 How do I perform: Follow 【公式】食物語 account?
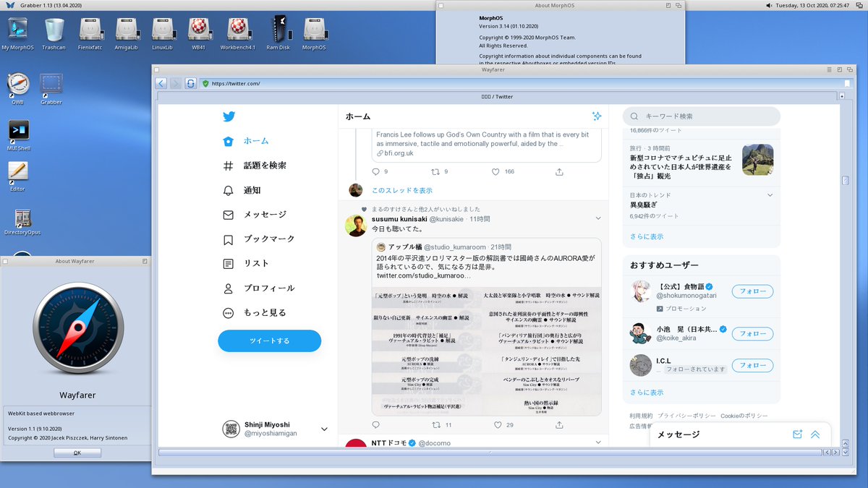pos(752,292)
